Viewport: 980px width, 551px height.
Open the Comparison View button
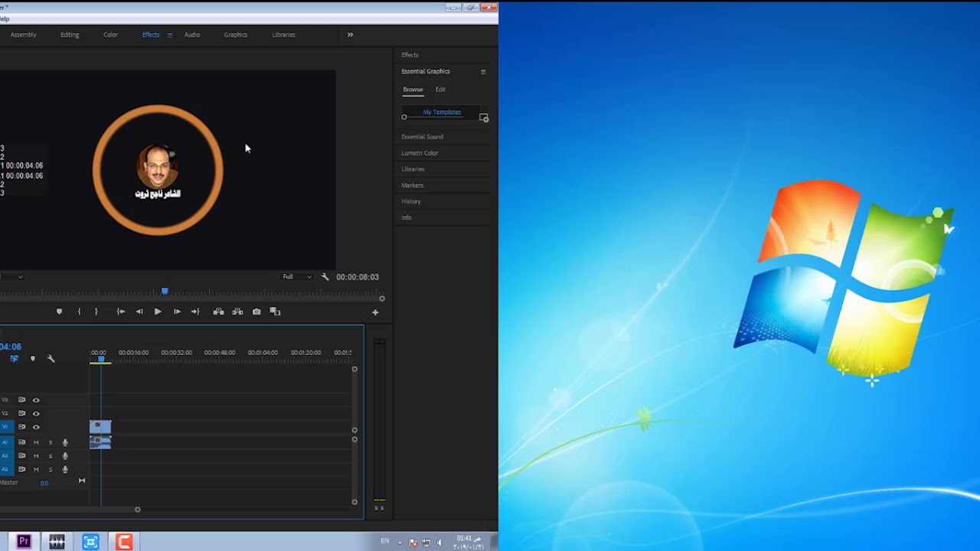tap(276, 311)
